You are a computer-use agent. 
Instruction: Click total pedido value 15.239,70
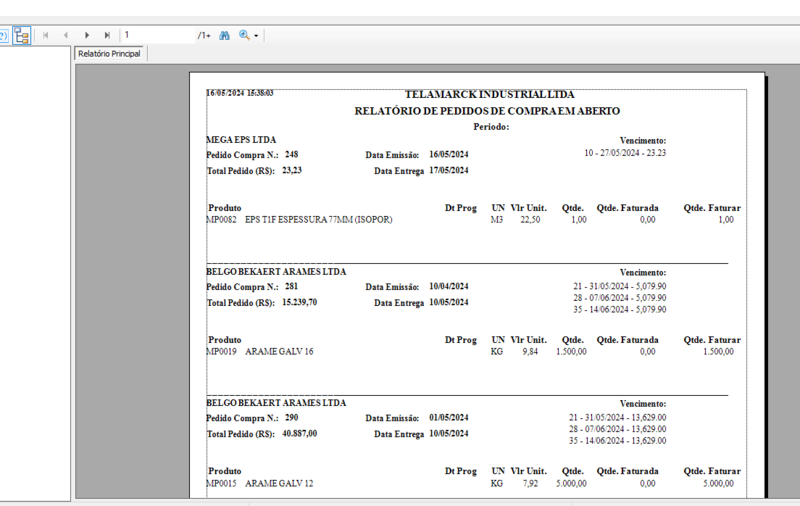(x=299, y=302)
